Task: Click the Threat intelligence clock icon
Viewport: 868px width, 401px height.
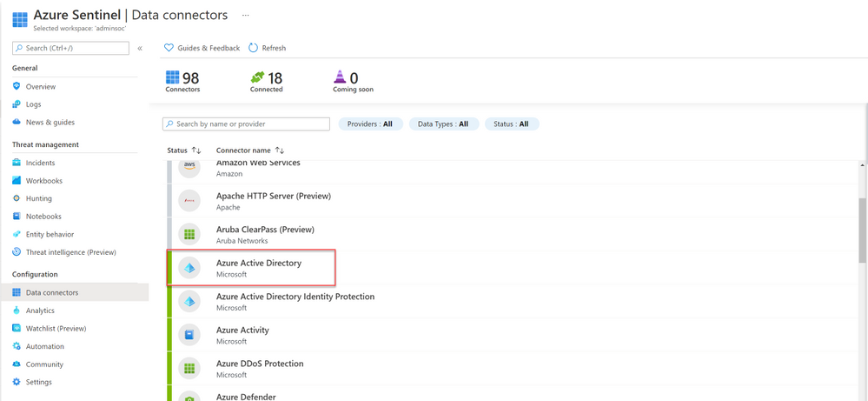Action: click(17, 252)
